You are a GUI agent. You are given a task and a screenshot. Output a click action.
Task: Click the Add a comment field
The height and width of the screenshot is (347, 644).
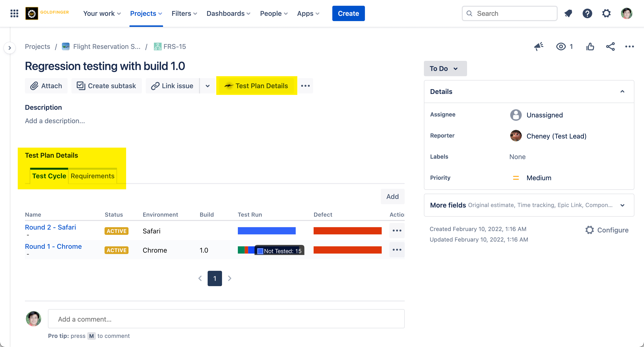tap(226, 319)
